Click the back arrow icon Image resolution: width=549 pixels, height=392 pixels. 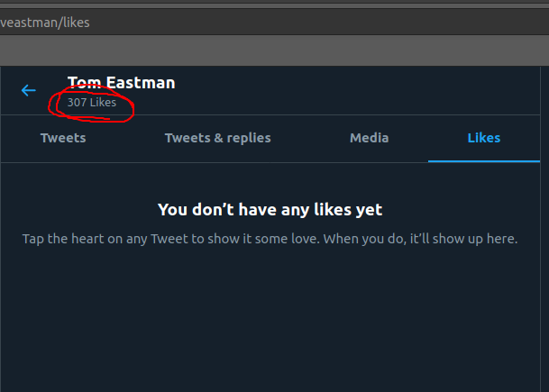[x=29, y=90]
